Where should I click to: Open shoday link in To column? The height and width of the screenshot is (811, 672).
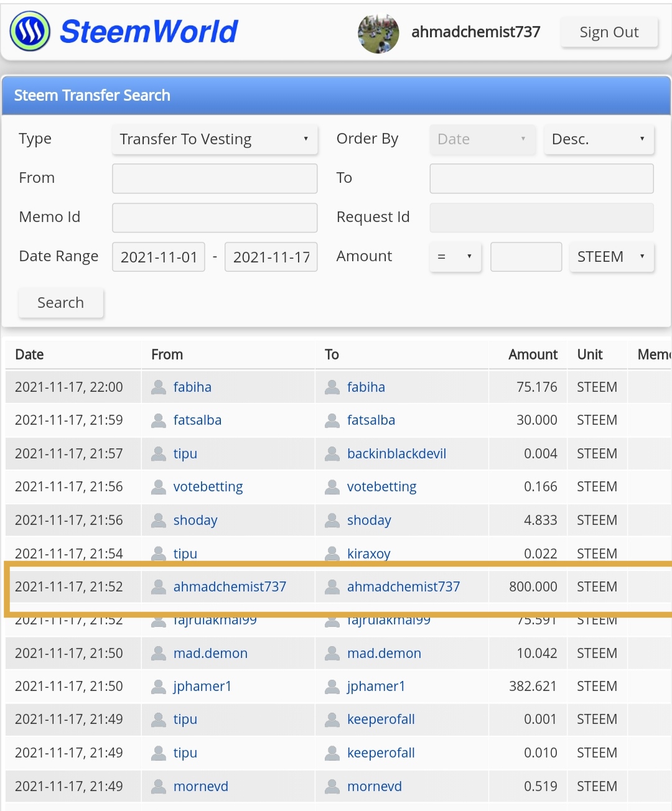click(x=369, y=521)
